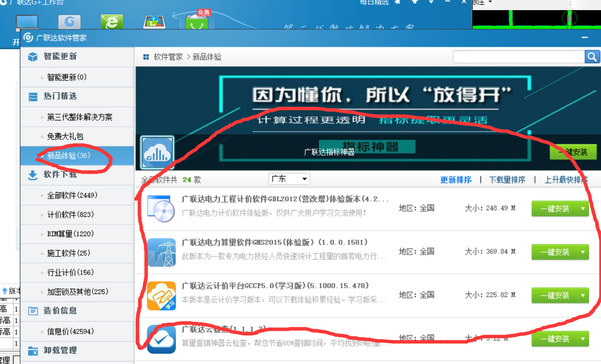Select 加密锁及其他(225) in sidebar
The height and width of the screenshot is (364, 601).
[x=77, y=292]
